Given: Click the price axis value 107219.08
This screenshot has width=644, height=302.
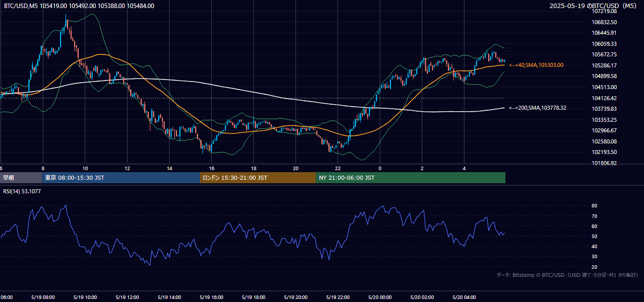Looking at the screenshot, I should 604,11.
